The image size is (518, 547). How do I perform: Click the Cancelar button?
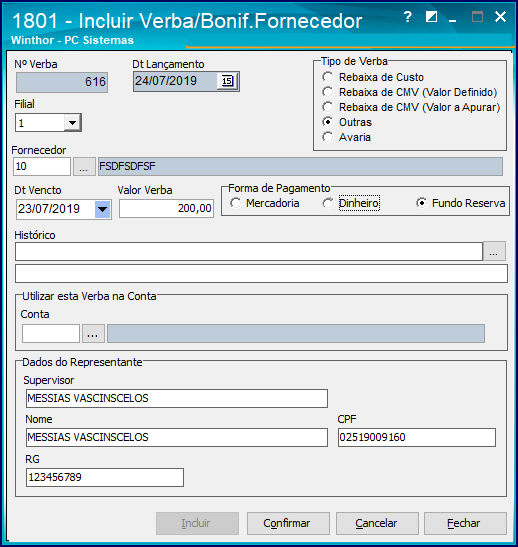click(377, 523)
